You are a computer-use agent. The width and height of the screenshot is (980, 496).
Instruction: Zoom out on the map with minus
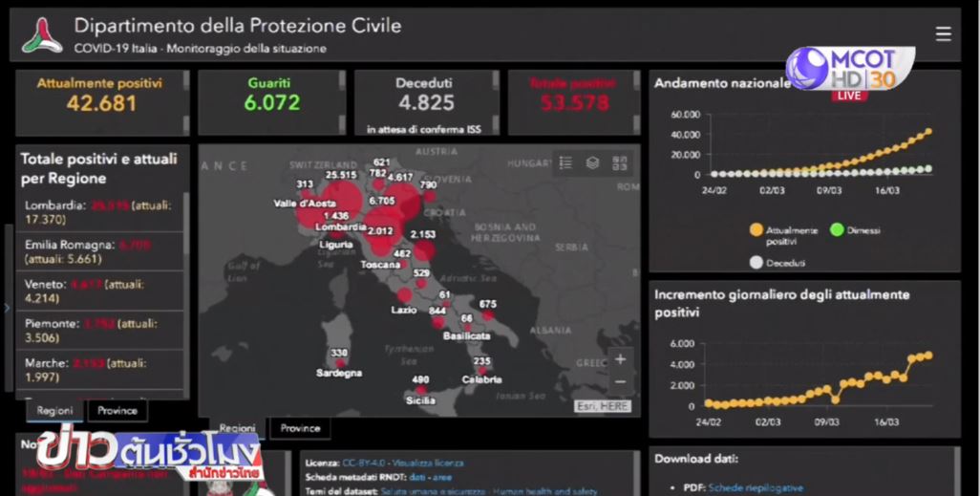(x=620, y=381)
